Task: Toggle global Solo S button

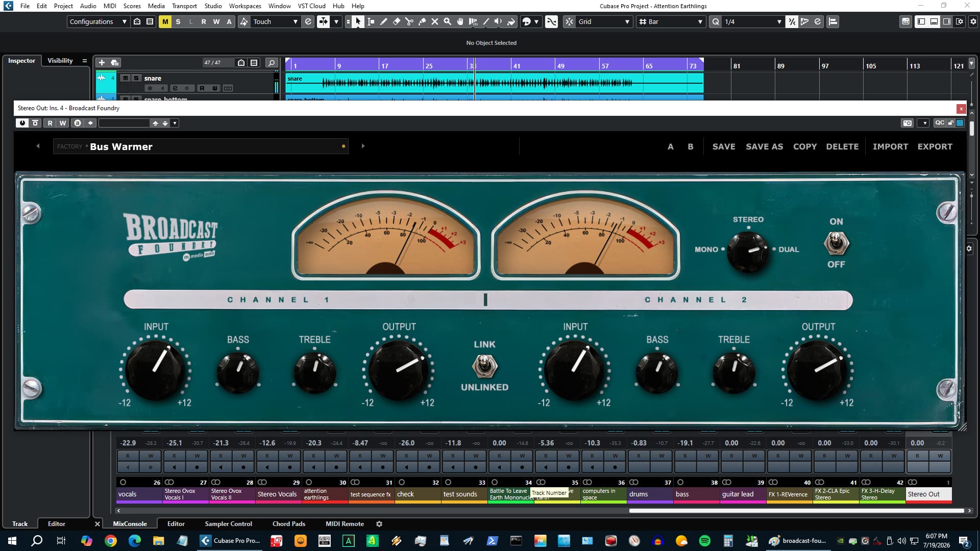Action: tap(178, 21)
